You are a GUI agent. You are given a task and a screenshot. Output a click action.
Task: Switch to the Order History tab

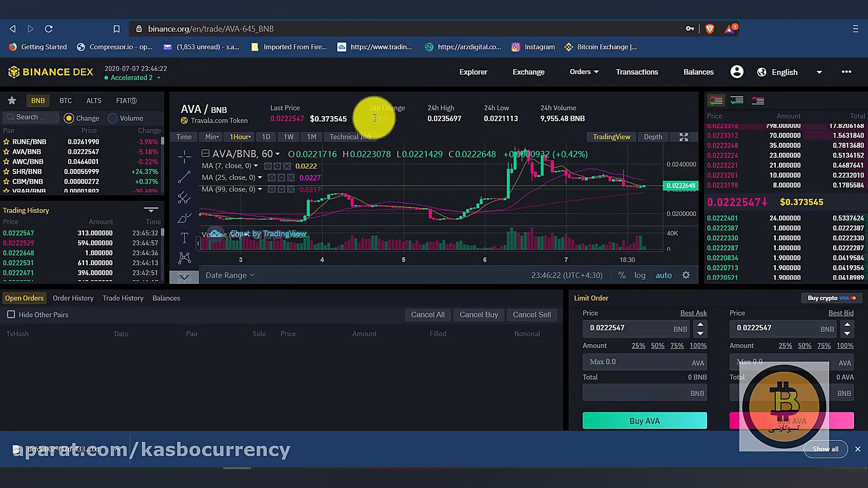point(73,298)
